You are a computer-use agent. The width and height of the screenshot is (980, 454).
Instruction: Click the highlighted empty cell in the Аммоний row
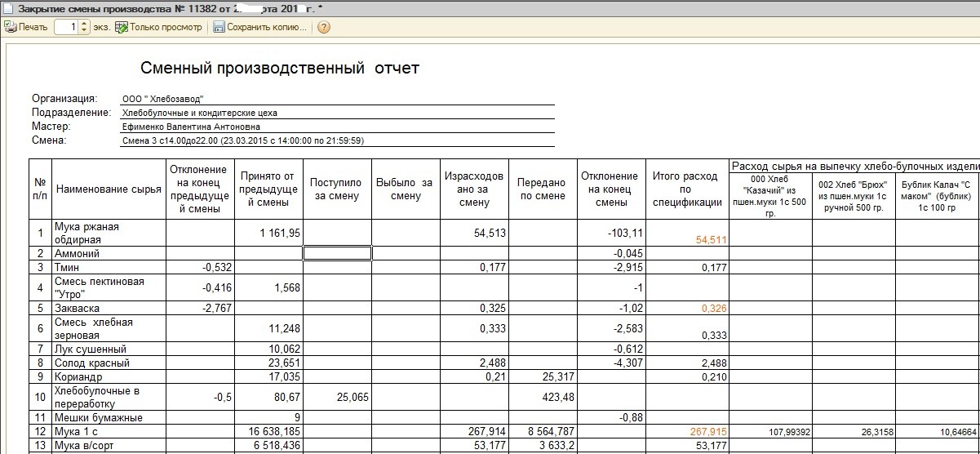coord(337,253)
